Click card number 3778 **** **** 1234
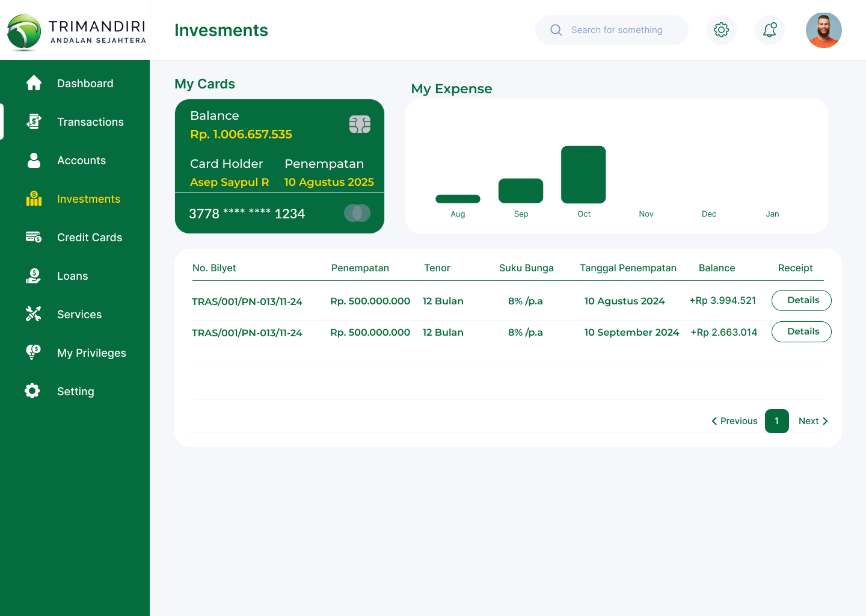The image size is (866, 616). click(x=247, y=214)
